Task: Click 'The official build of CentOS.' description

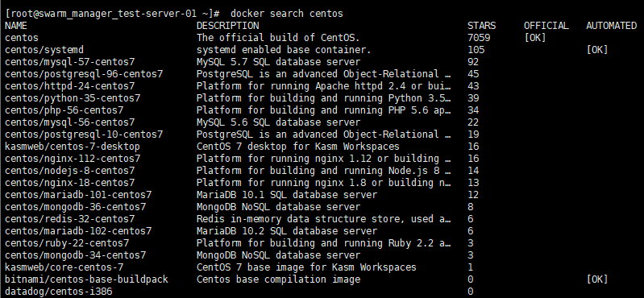Action: pos(278,38)
